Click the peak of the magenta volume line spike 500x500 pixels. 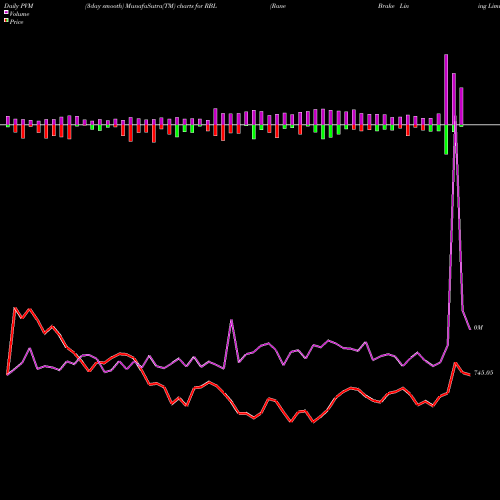455,117
